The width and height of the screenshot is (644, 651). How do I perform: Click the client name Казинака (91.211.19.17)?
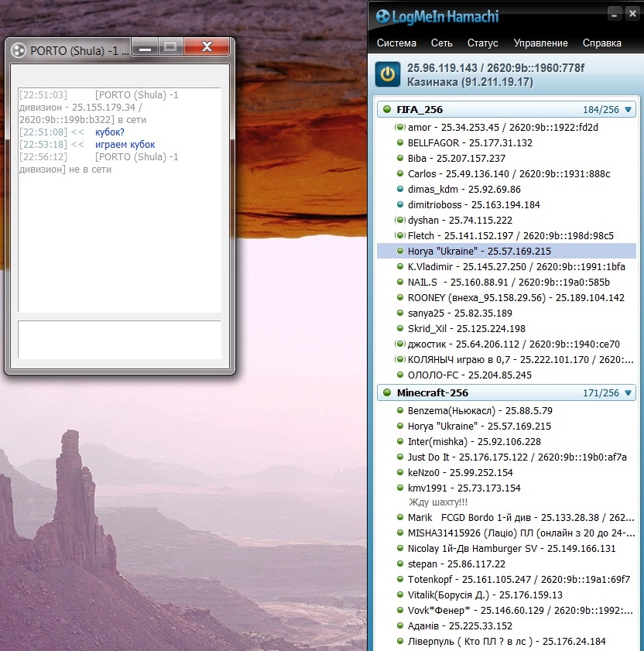470,82
